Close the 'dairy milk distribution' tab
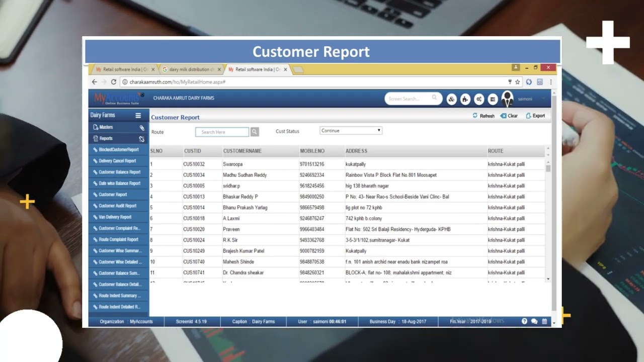The width and height of the screenshot is (644, 362). (219, 69)
